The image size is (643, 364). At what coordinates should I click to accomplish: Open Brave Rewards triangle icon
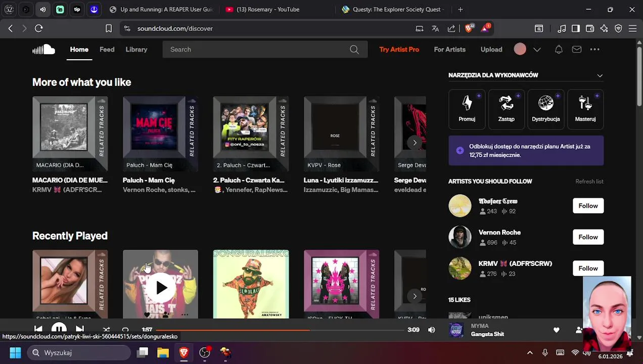tap(485, 29)
